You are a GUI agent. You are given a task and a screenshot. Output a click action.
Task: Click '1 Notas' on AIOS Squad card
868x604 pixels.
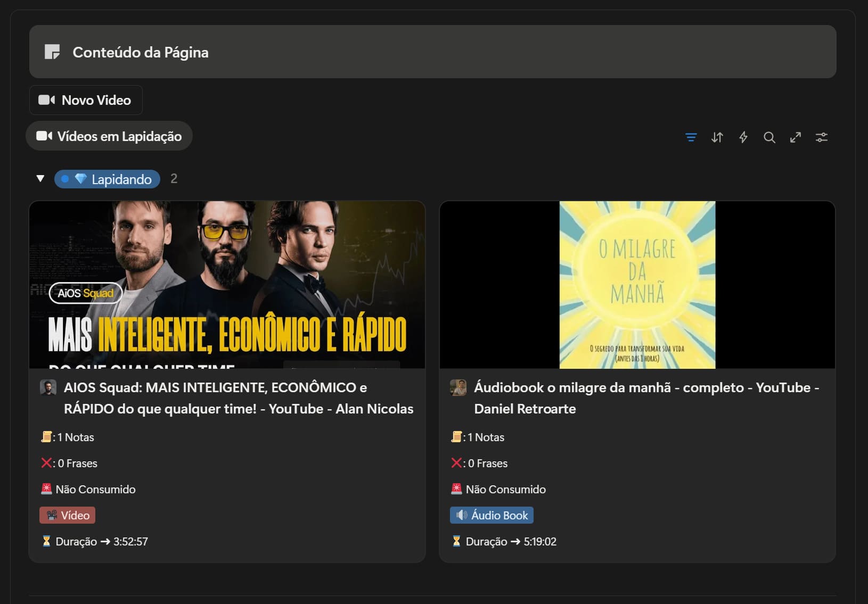coord(76,437)
